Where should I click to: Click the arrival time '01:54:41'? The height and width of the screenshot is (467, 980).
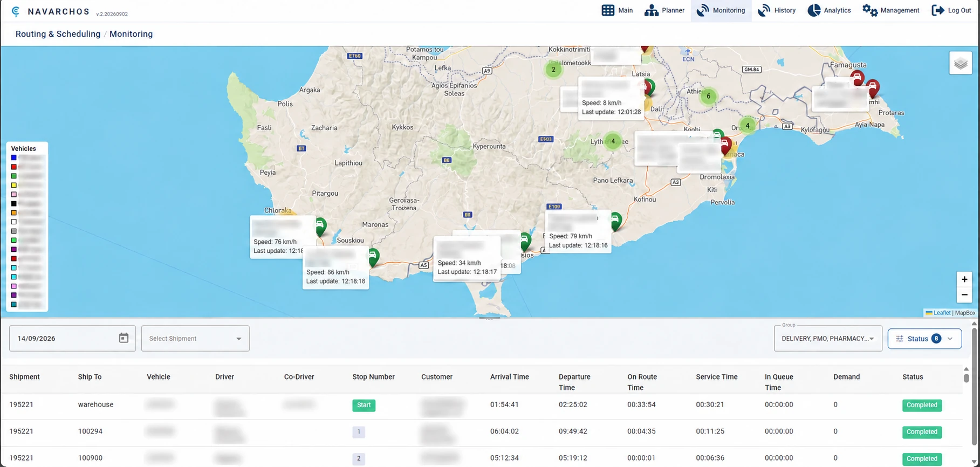[x=504, y=404]
